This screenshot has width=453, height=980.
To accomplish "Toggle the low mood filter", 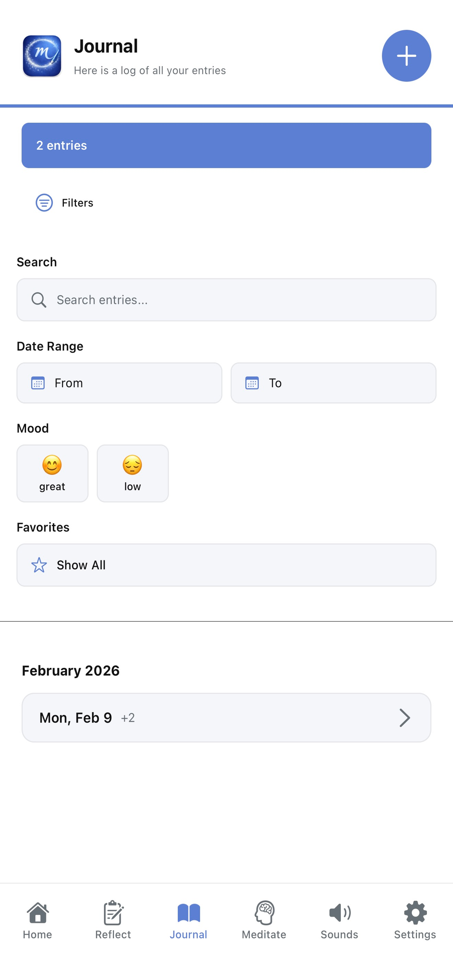I will click(x=132, y=473).
